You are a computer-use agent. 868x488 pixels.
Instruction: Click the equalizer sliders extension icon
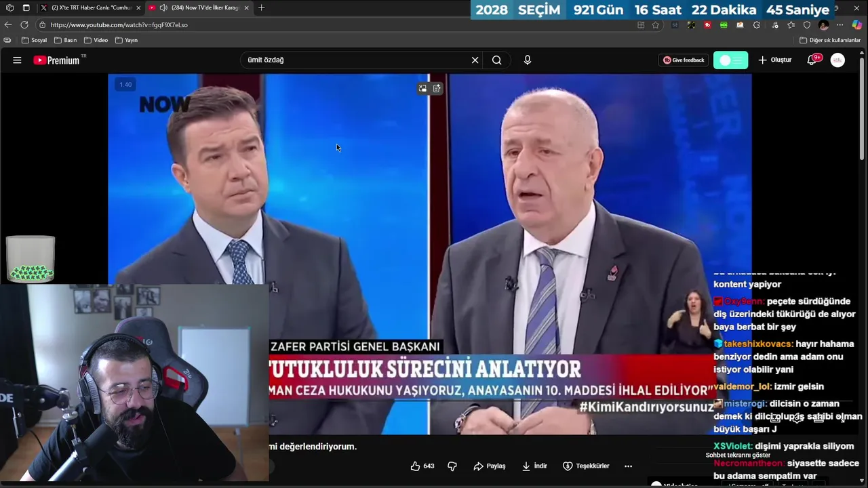click(675, 25)
